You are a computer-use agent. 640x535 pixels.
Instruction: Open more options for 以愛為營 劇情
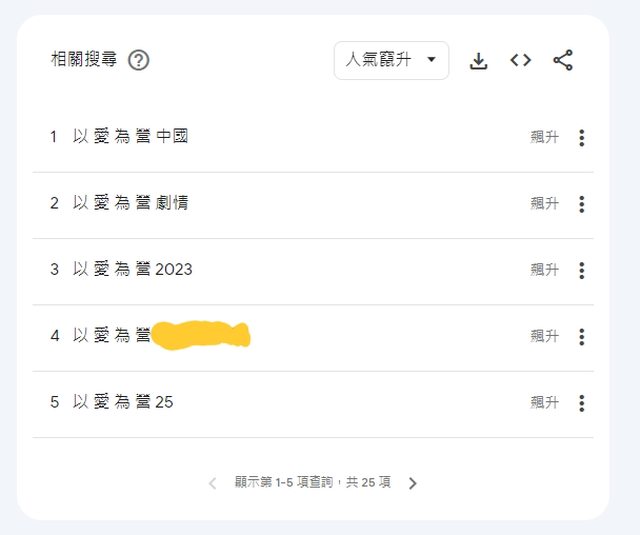[x=581, y=204]
